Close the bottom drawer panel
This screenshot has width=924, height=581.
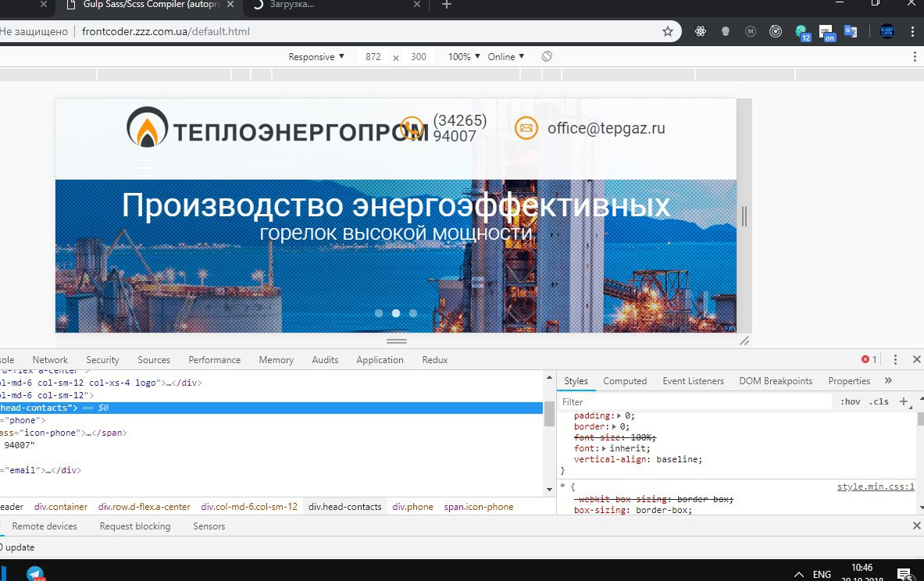pyautogui.click(x=916, y=526)
